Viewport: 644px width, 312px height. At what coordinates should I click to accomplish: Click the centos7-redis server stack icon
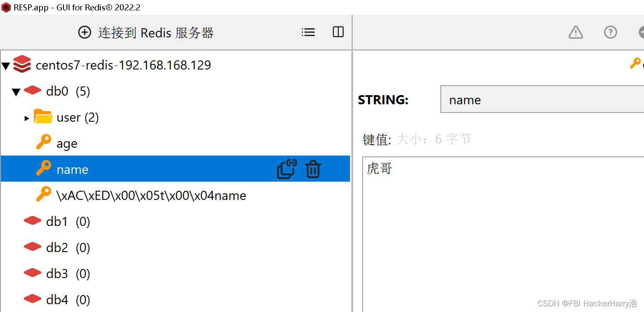22,64
